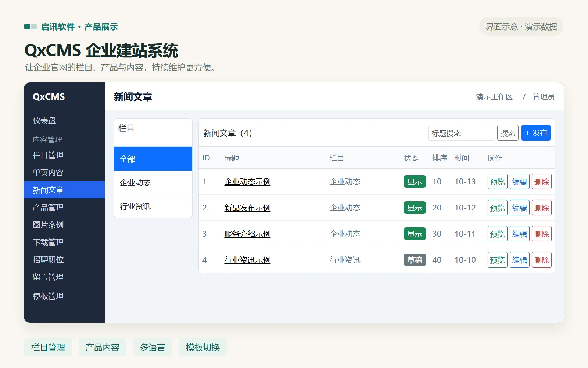Click the 草稿 status badge for 行业资讯示例
588x368 pixels.
coord(415,260)
